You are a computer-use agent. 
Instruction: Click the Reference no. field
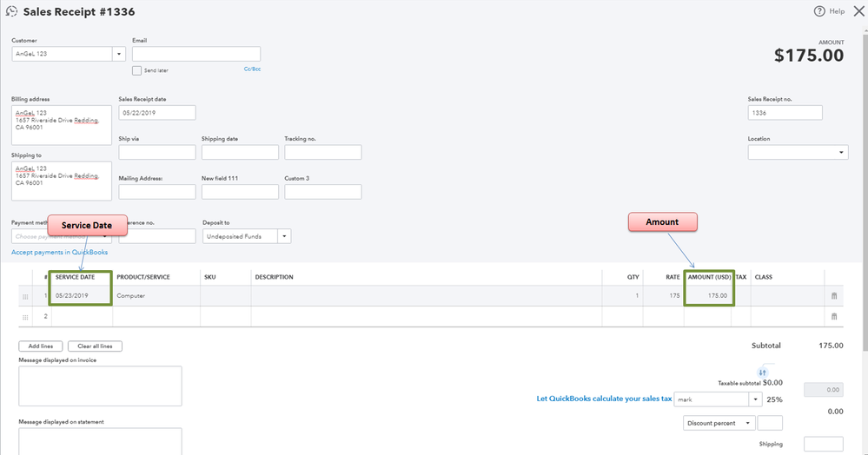point(157,236)
